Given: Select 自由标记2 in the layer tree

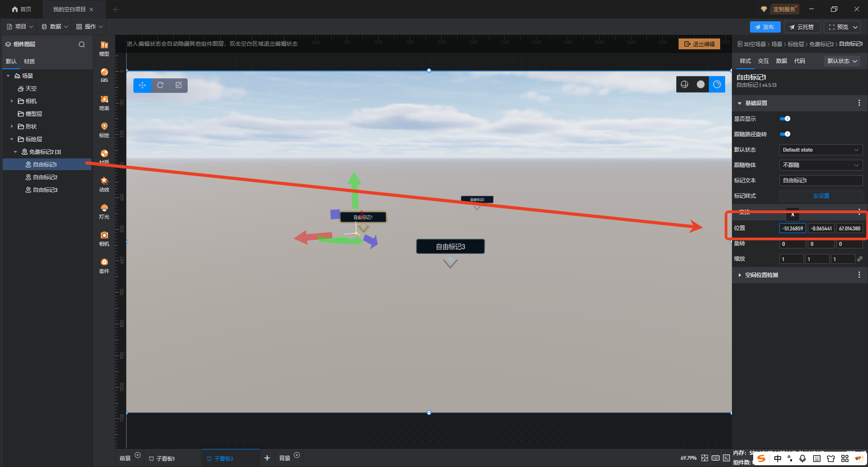Looking at the screenshot, I should (x=45, y=177).
